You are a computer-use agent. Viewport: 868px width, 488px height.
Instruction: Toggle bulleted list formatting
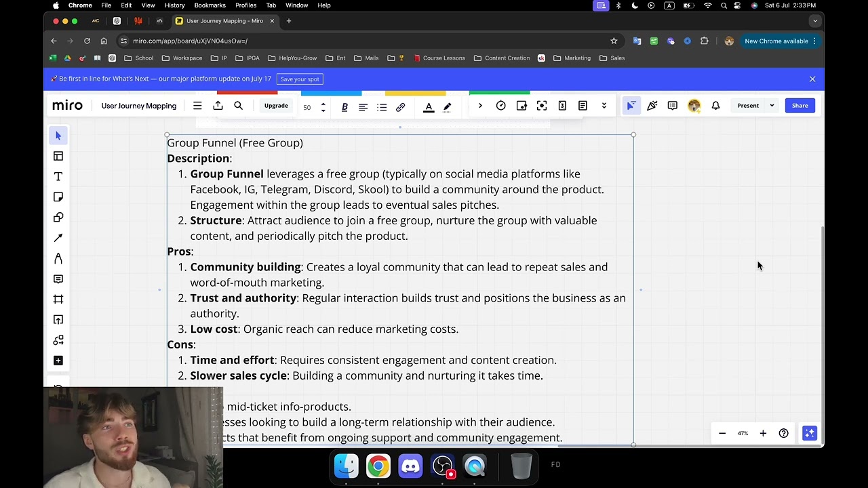pos(382,107)
